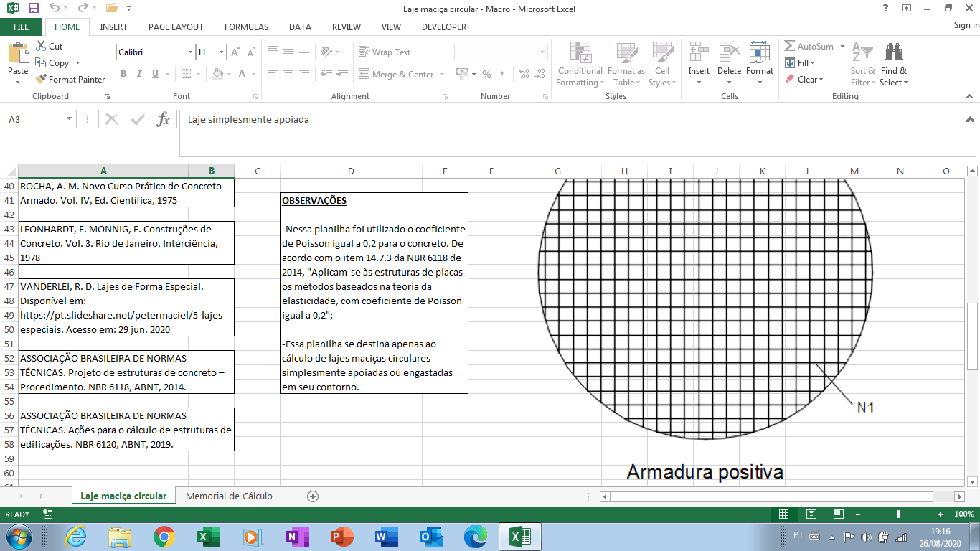Image resolution: width=980 pixels, height=551 pixels.
Task: Open PowerPoint from taskbar
Action: pos(341,536)
